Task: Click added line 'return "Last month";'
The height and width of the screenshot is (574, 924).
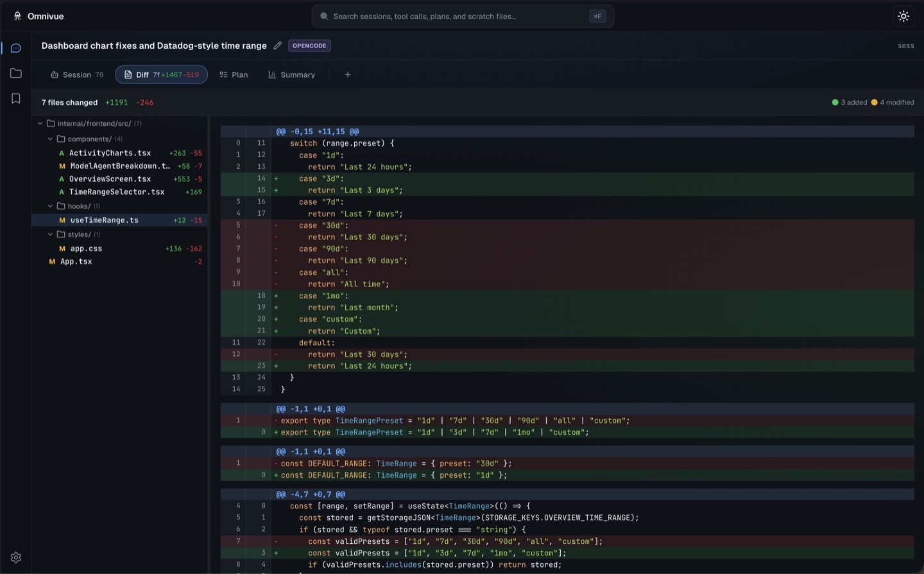Action: (567, 308)
